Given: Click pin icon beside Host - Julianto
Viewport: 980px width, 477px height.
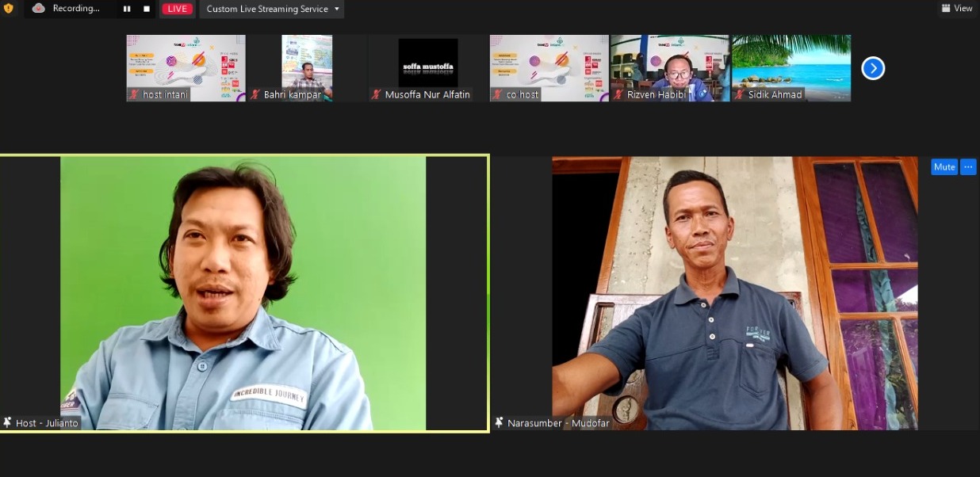Looking at the screenshot, I should coord(8,423).
